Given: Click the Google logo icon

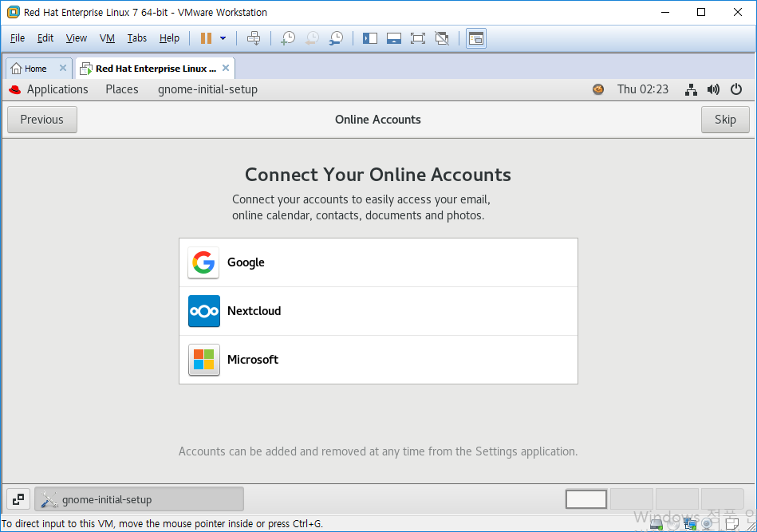Looking at the screenshot, I should tap(203, 262).
